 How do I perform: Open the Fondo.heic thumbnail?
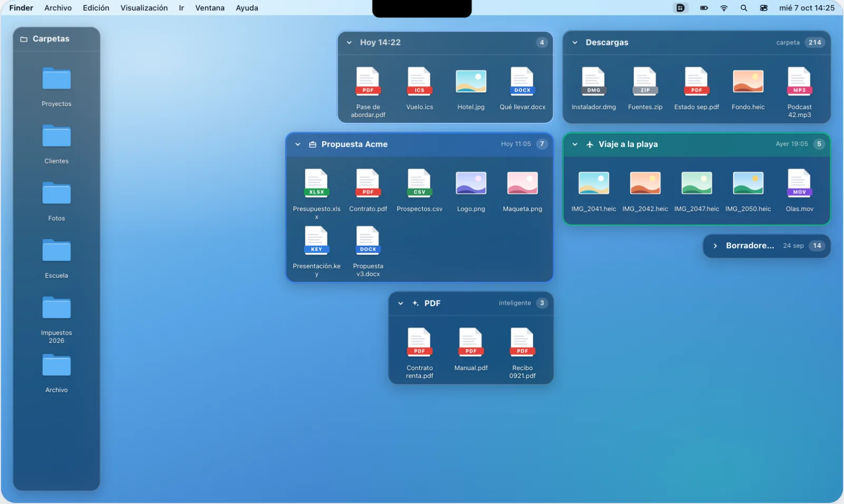point(748,81)
